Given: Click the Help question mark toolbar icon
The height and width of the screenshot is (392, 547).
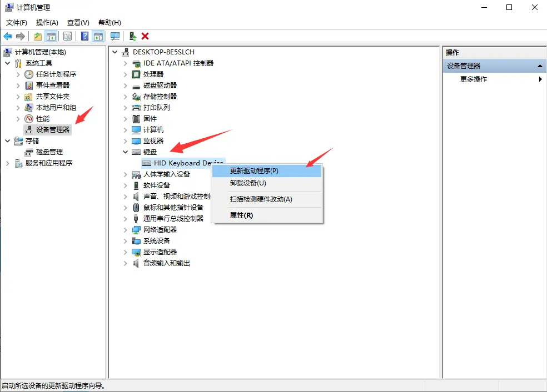Looking at the screenshot, I should coord(84,36).
